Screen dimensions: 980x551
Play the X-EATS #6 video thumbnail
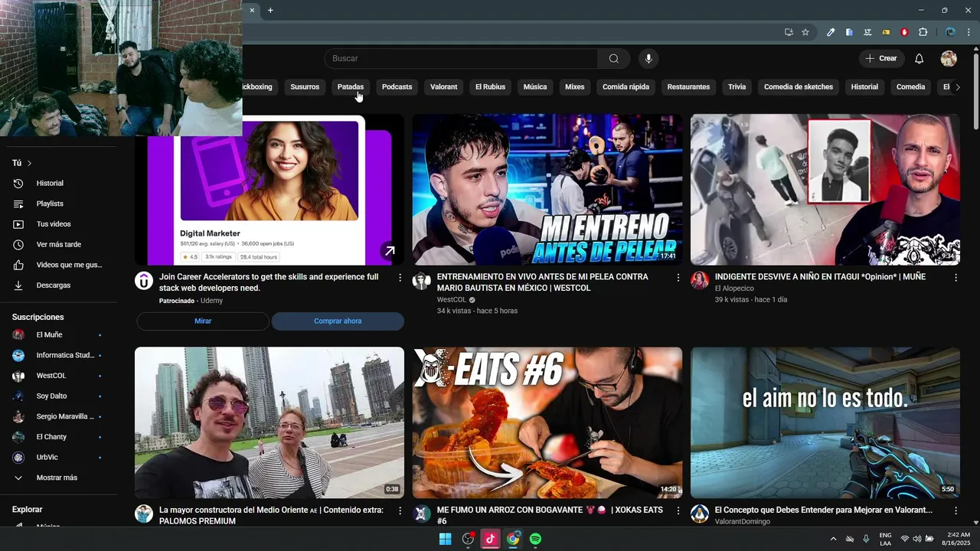coord(547,423)
